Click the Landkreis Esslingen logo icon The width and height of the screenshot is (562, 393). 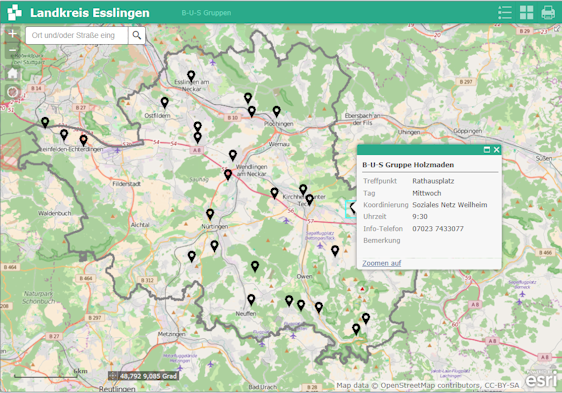14,12
